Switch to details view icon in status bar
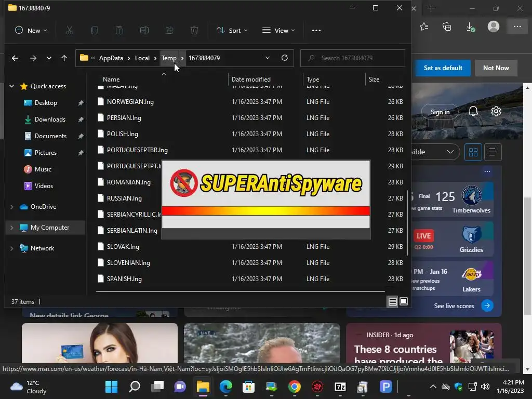This screenshot has width=532, height=399. (x=393, y=301)
